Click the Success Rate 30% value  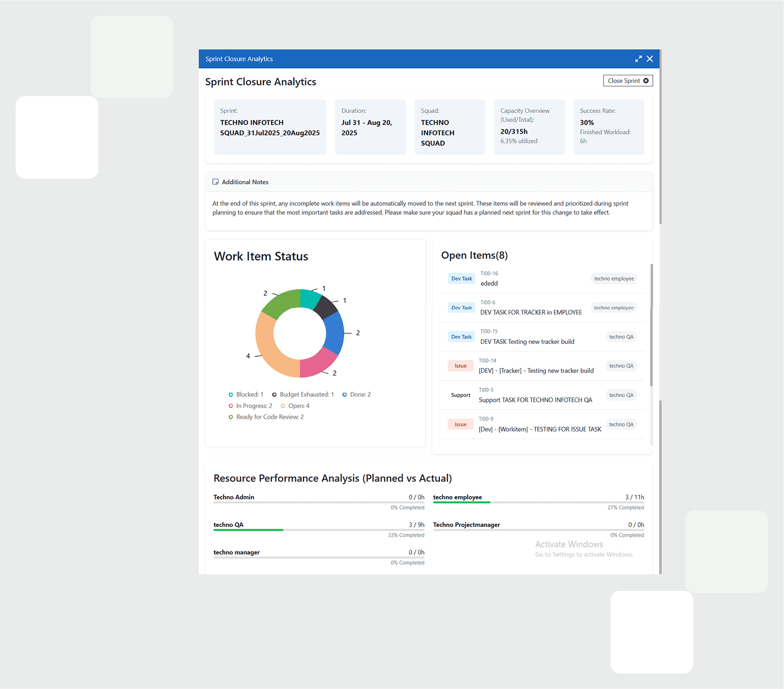(x=587, y=123)
